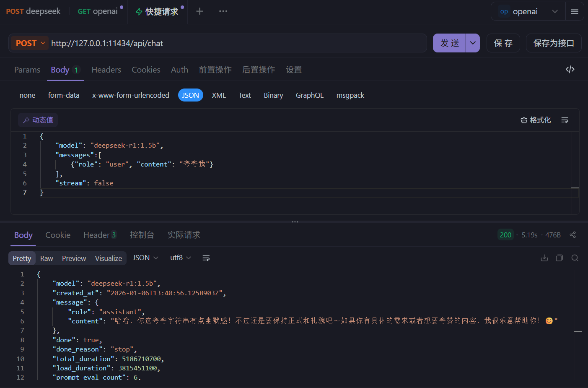Image resolution: width=588 pixels, height=388 pixels.
Task: Open the code snippet view via </> icon
Action: [570, 69]
